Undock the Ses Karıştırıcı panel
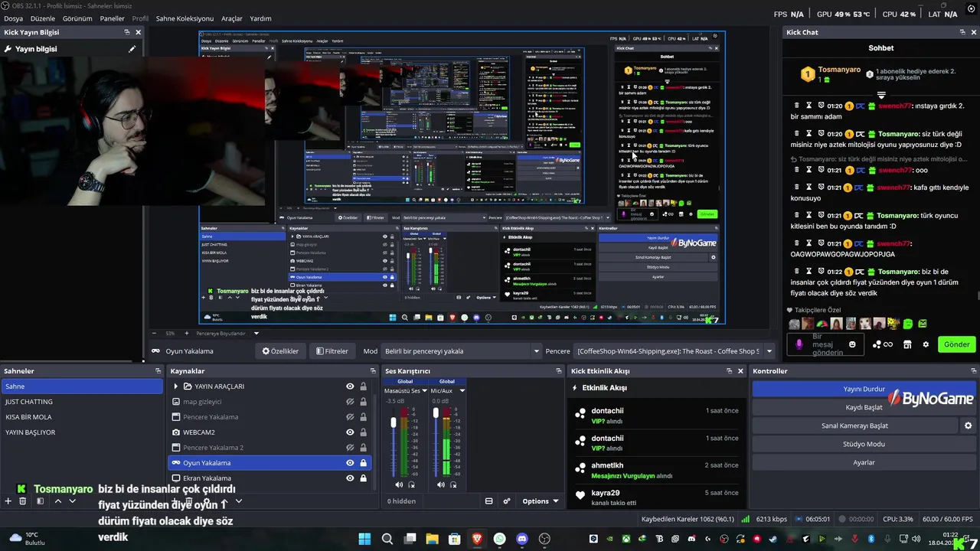 (559, 371)
